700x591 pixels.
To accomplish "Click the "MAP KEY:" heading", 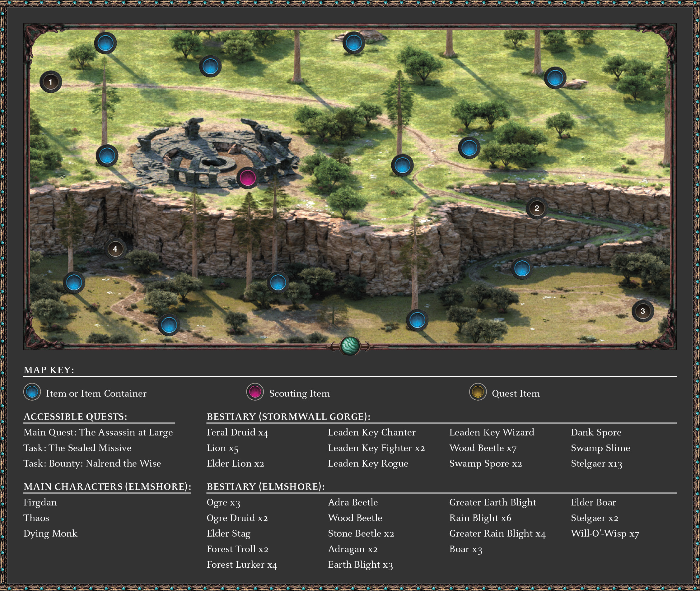I will tap(49, 370).
